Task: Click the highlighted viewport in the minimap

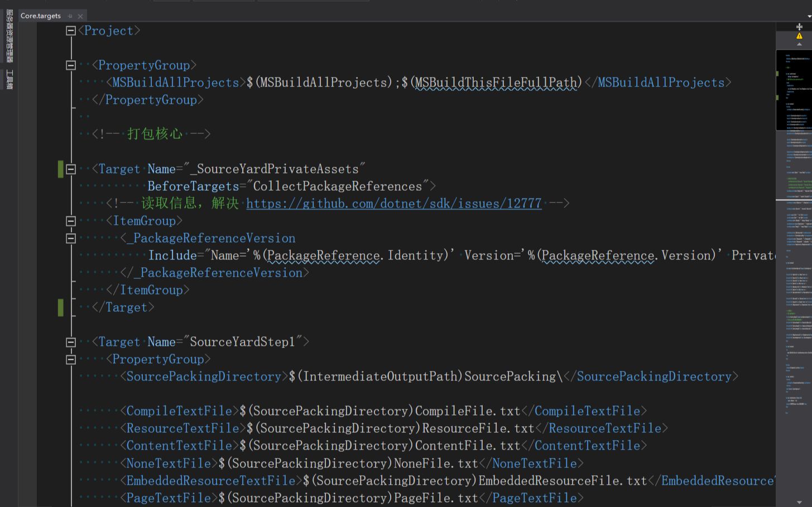Action: 794,90
